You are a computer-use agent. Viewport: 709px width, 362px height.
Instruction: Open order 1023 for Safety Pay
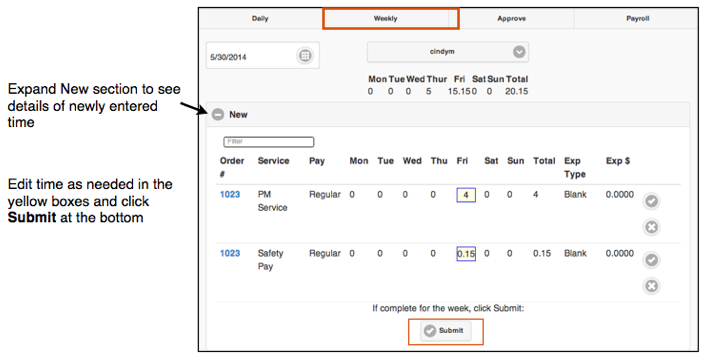pyautogui.click(x=230, y=254)
